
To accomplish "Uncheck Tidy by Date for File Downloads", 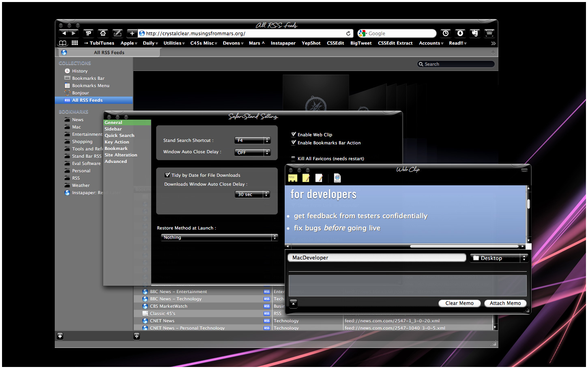I will (167, 175).
